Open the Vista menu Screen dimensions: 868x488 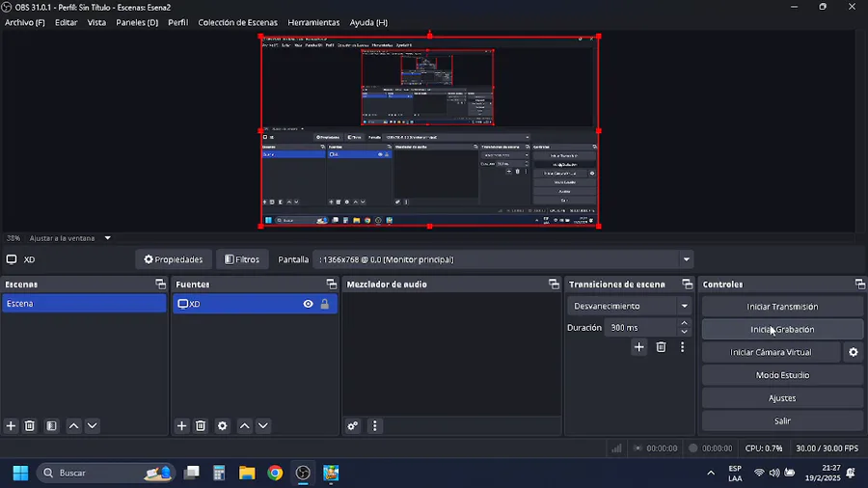point(96,23)
